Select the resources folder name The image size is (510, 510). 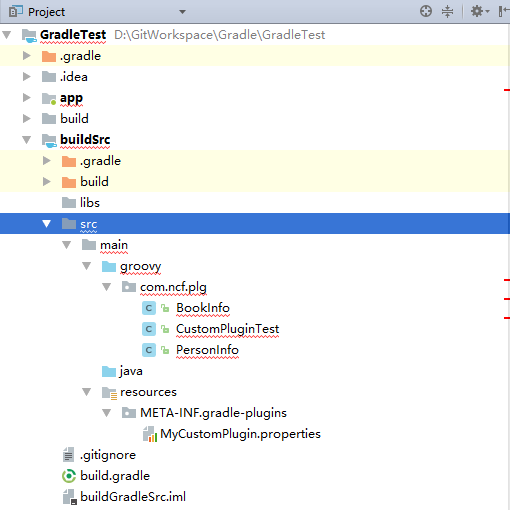pyautogui.click(x=148, y=392)
